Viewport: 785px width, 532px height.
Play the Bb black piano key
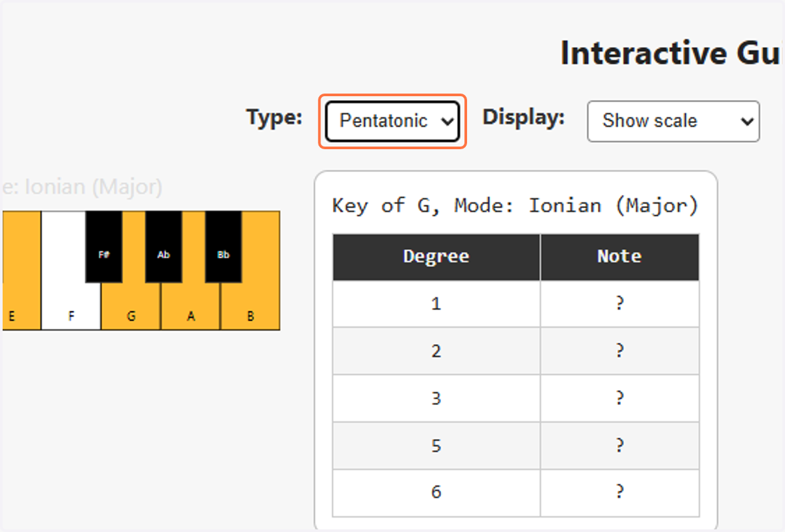[x=224, y=247]
